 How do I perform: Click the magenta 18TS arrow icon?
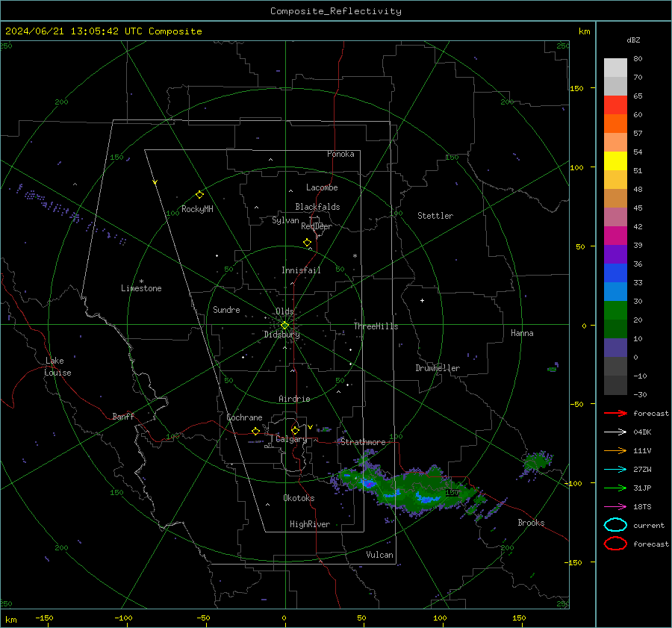tap(615, 507)
